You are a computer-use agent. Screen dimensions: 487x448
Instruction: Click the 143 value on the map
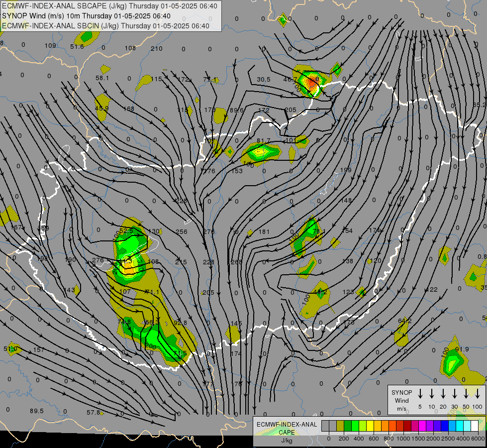[69, 290]
